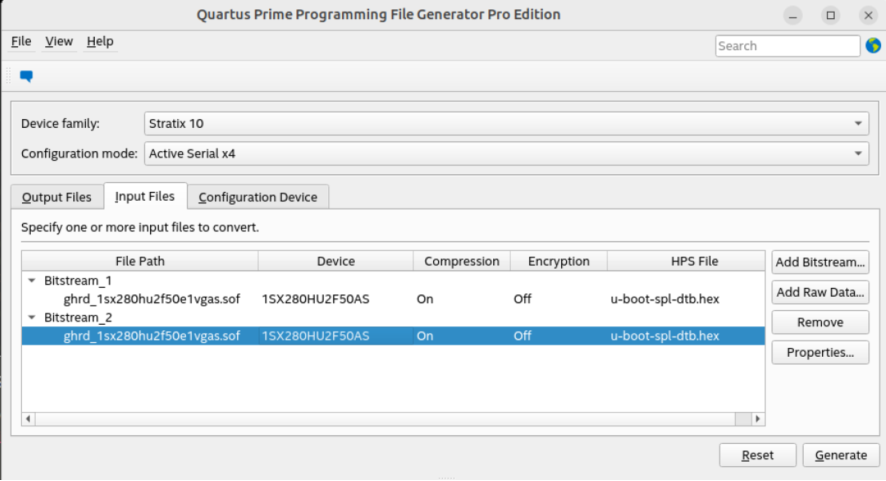Screen dimensions: 886x481
Task: Click into the Search field
Action: click(x=786, y=46)
